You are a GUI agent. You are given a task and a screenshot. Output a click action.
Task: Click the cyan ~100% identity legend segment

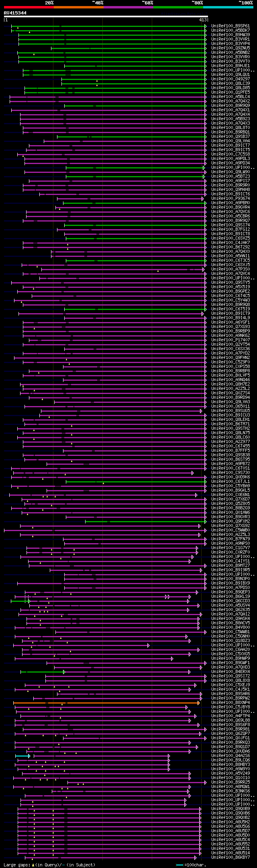(x=228, y=7)
